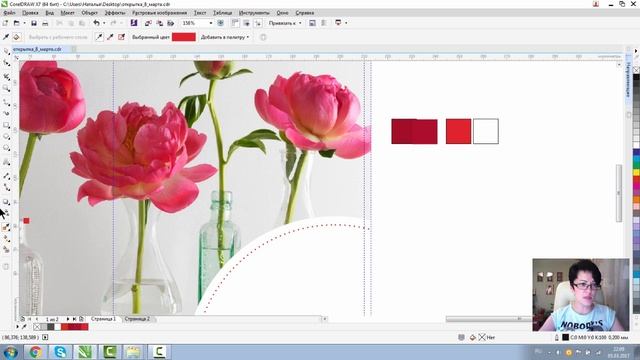Select the Rectangle tool in toolbox
640x360 pixels.
(x=6, y=125)
